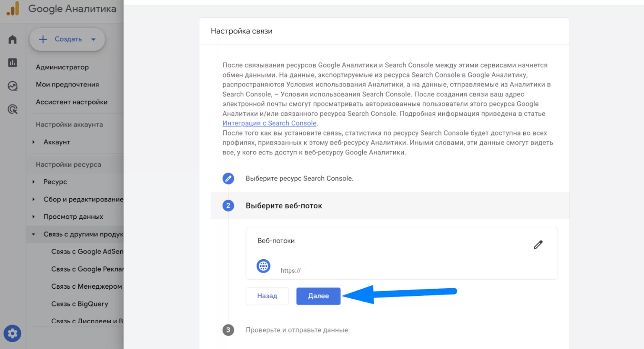Viewport: 644px width, 349px height.
Task: Click the Admin gear icon
Action: click(x=13, y=333)
